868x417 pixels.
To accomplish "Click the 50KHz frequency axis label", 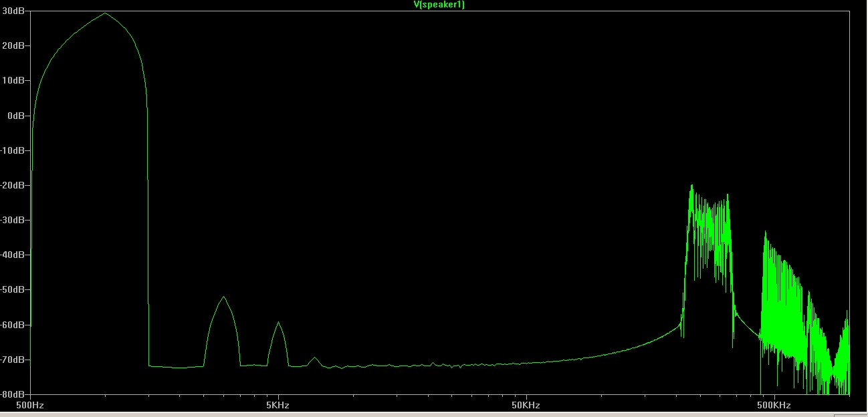I will (x=526, y=406).
